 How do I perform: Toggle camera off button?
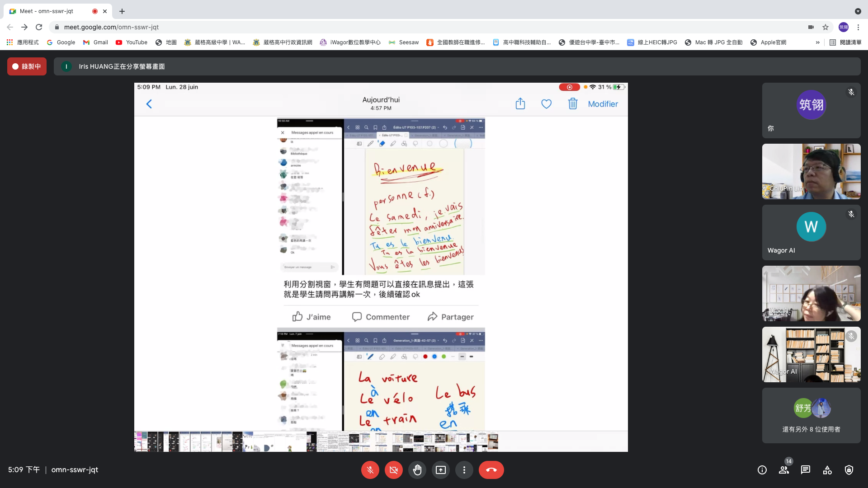393,470
